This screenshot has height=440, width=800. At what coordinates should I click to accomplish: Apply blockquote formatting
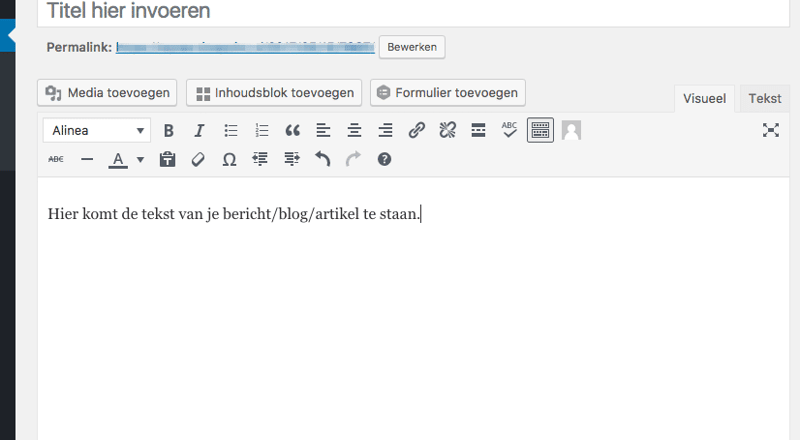click(292, 131)
